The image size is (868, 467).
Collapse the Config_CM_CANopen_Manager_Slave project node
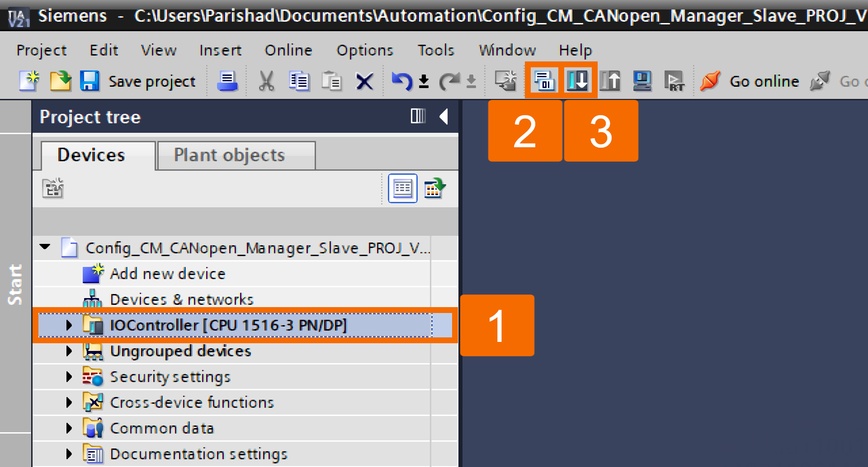tap(45, 247)
